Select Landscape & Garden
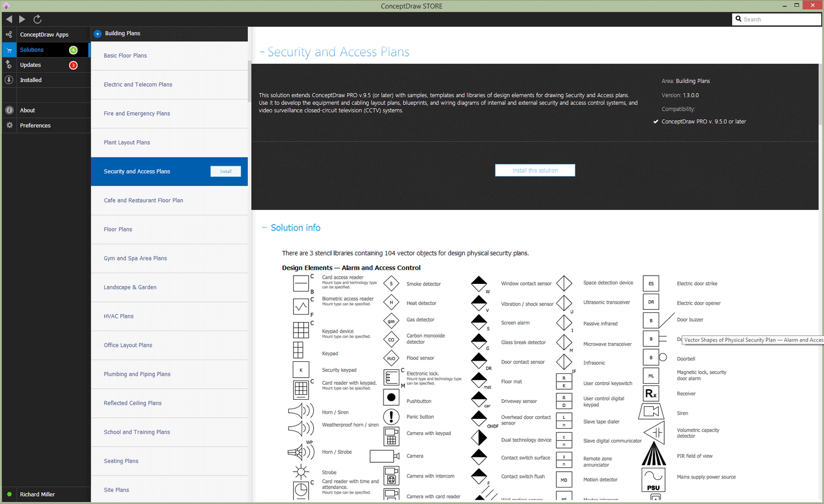 [169, 287]
